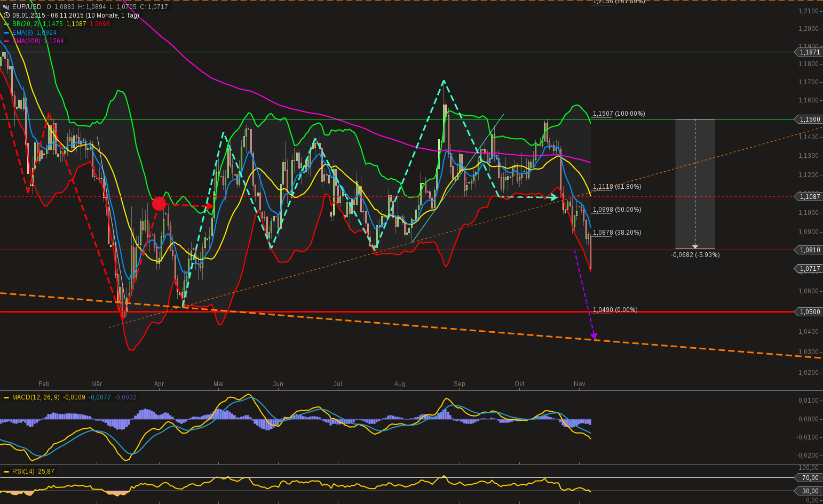823x504 pixels.
Task: Click the 1,1700 value on the price axis
Action: coord(809,82)
